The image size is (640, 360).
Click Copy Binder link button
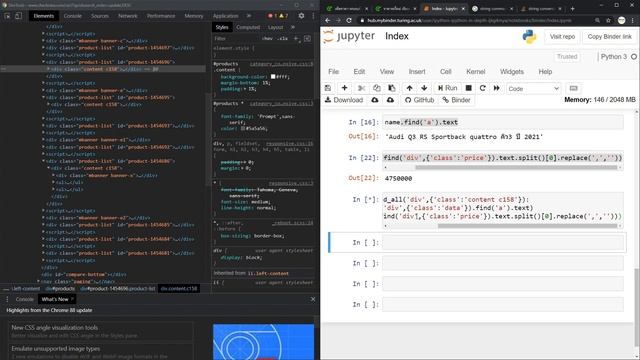(x=609, y=37)
